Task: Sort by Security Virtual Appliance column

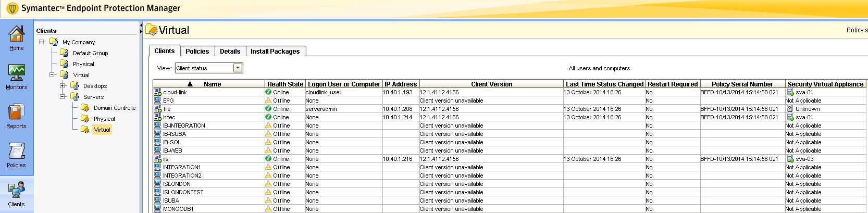Action: (x=825, y=84)
